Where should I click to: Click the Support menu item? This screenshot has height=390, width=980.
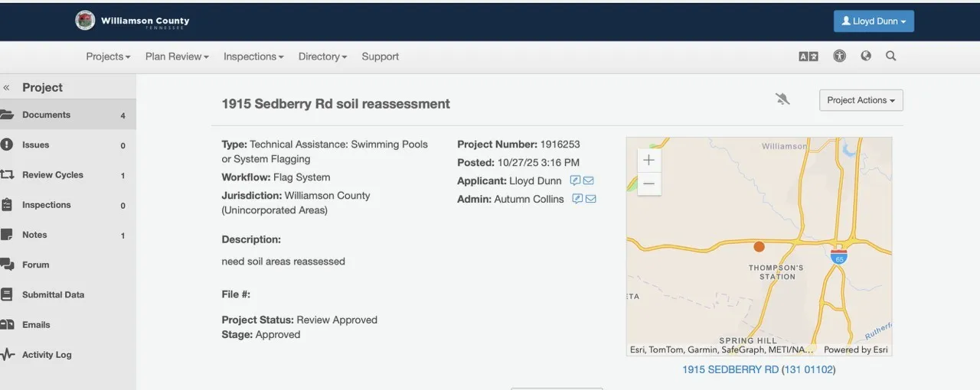tap(380, 57)
